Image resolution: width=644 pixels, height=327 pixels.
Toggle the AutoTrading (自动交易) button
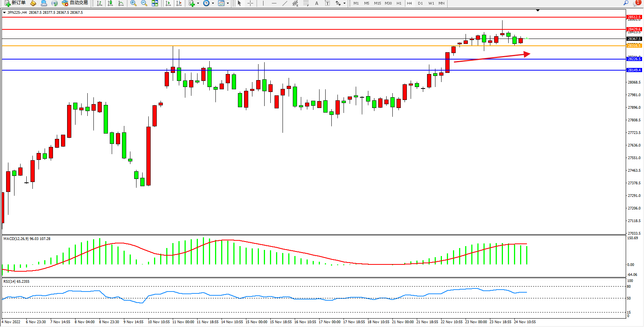[75, 3]
